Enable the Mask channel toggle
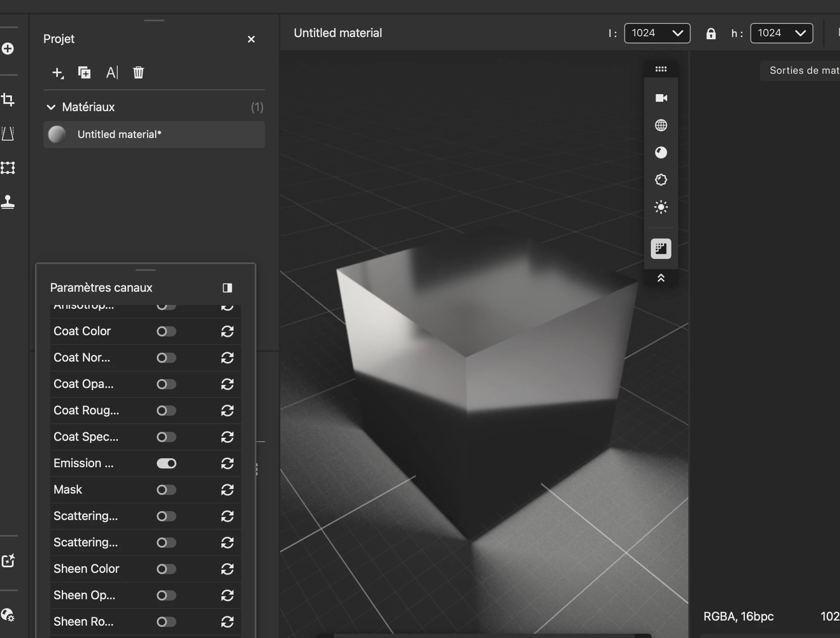The height and width of the screenshot is (638, 840). pyautogui.click(x=166, y=490)
